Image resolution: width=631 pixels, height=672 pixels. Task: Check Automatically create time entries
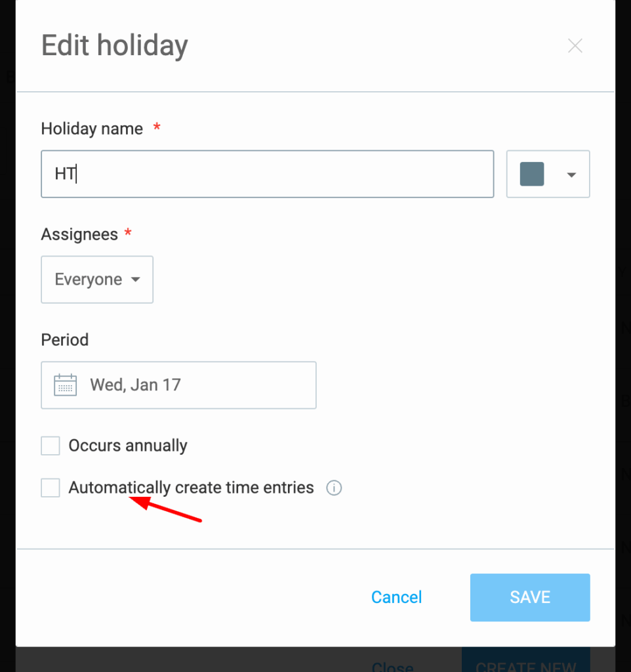pyautogui.click(x=51, y=488)
